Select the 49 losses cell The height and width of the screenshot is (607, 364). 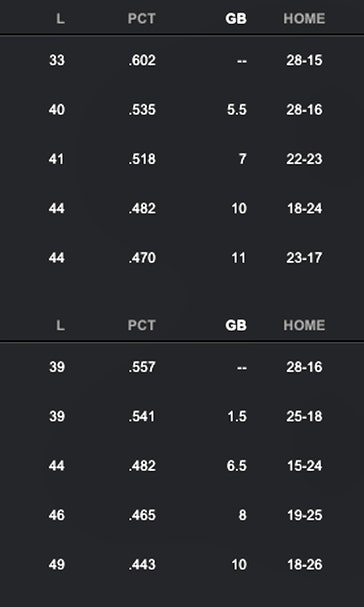[57, 564]
